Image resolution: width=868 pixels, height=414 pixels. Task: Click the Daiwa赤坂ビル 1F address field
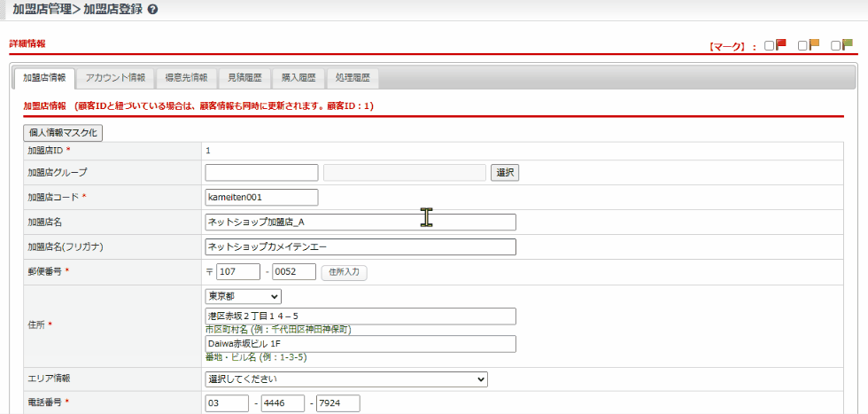(360, 344)
